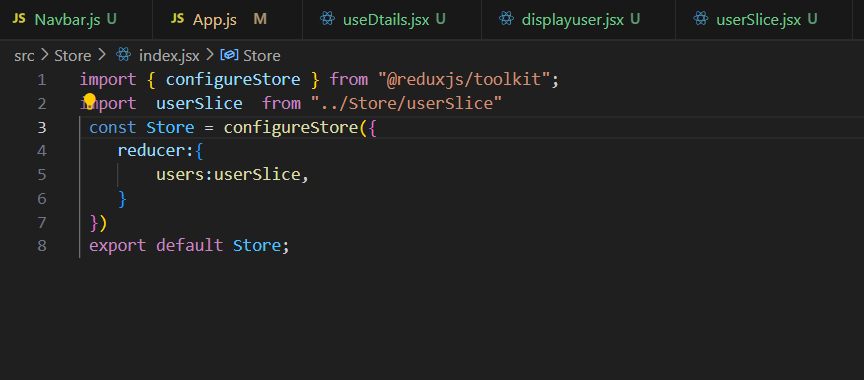Screen dimensions: 864x380
Task: Click the "@reduxjs/toolkit" string
Action: click(465, 80)
